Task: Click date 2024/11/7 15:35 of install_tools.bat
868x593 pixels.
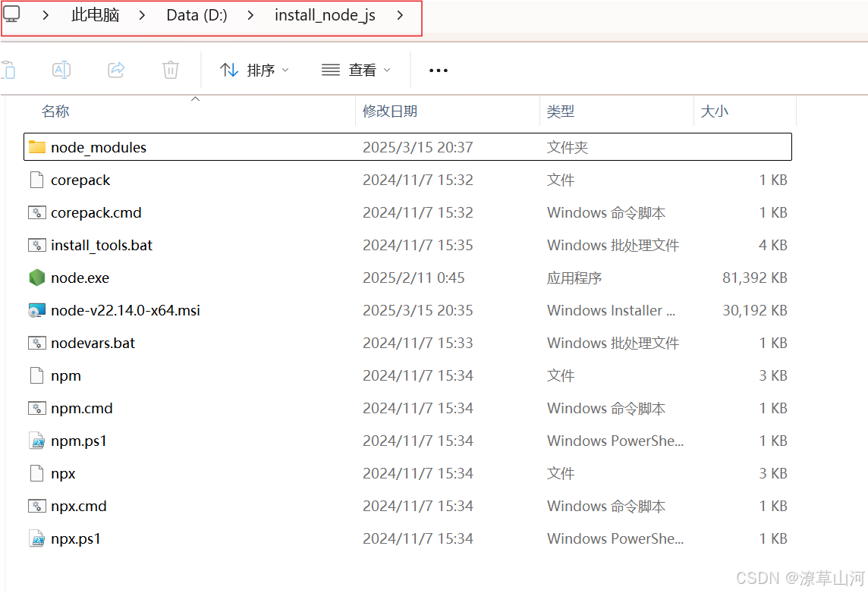Action: click(x=418, y=246)
